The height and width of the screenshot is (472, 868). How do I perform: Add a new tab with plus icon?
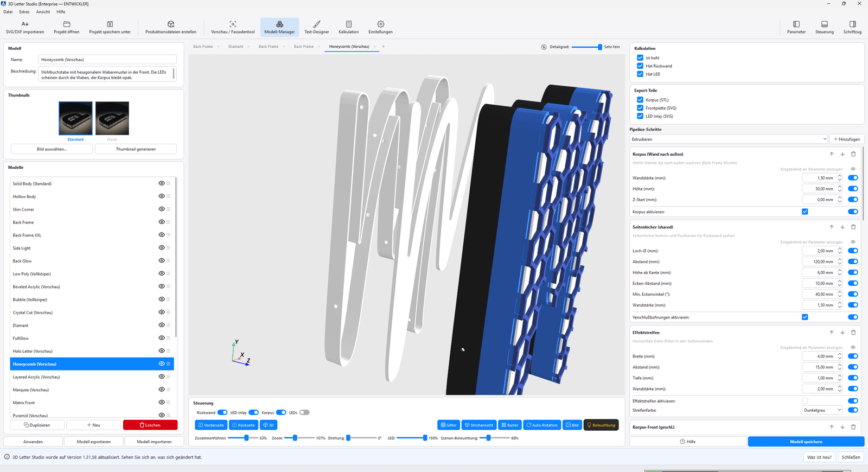pyautogui.click(x=383, y=47)
